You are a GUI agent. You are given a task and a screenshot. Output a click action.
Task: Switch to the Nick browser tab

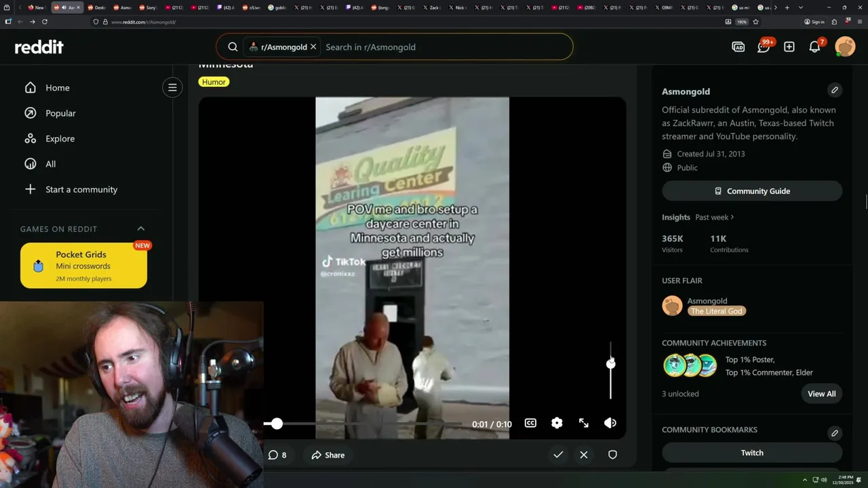click(x=459, y=7)
